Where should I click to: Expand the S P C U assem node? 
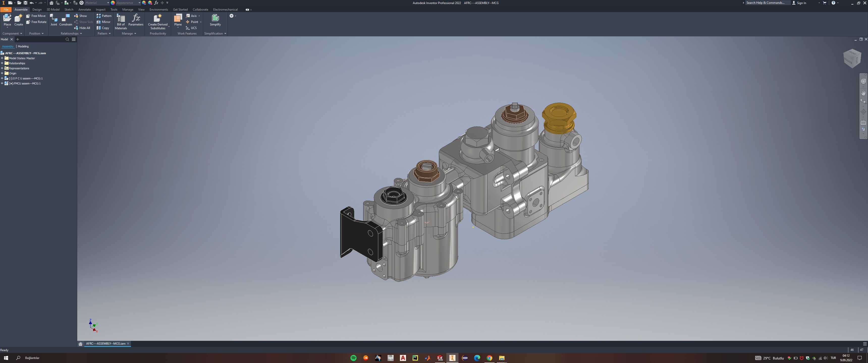2,78
